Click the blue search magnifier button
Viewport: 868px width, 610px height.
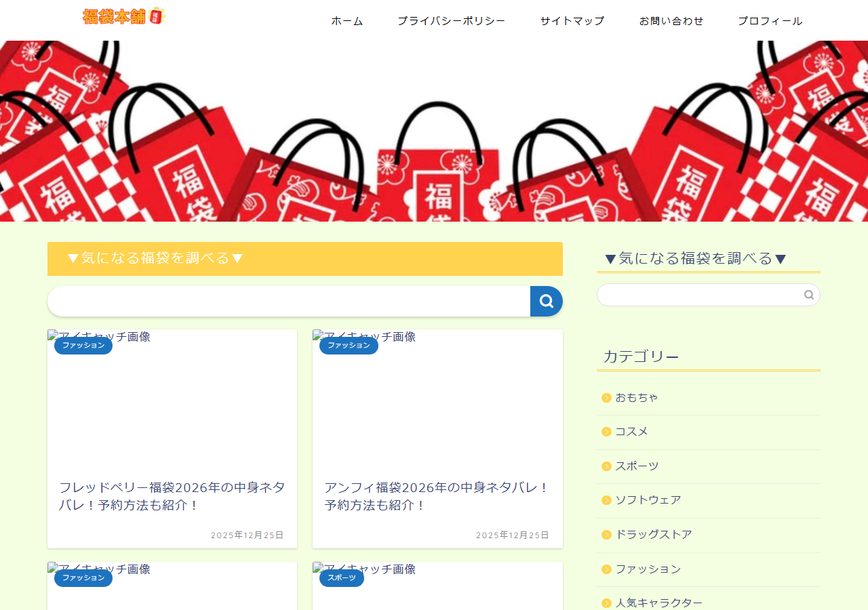547,301
